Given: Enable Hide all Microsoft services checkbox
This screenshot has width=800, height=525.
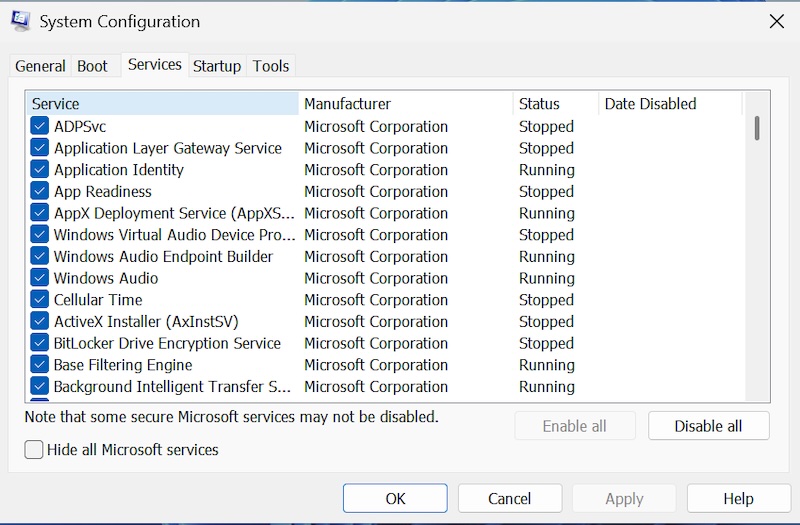Looking at the screenshot, I should [34, 449].
